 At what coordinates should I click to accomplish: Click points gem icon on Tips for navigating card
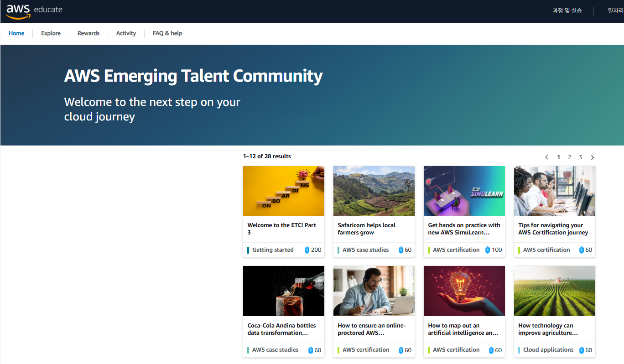tap(582, 250)
